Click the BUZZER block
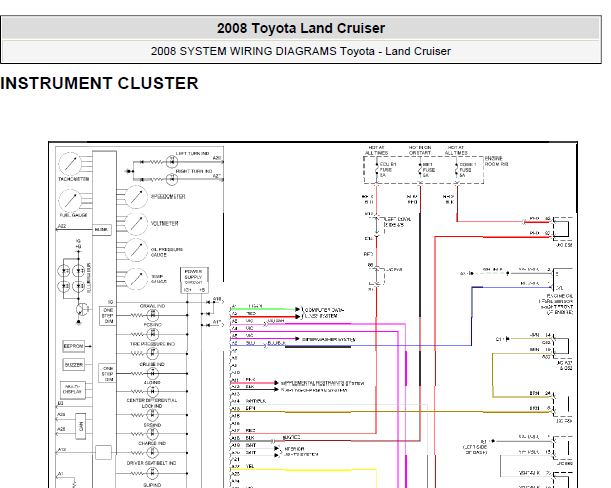 [73, 365]
